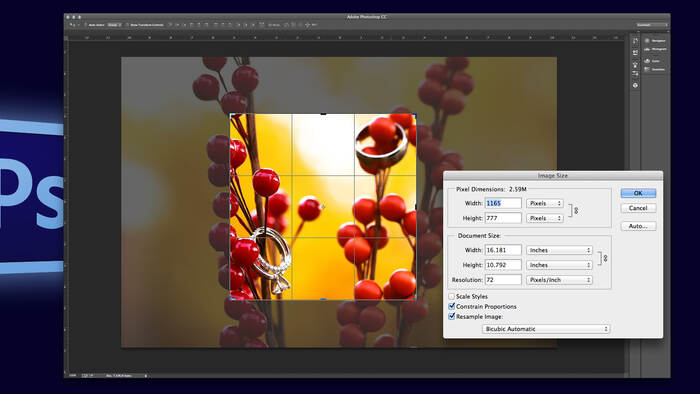Screen dimensions: 700x394
Task: Select the document Height field showing 10.792
Action: click(503, 265)
